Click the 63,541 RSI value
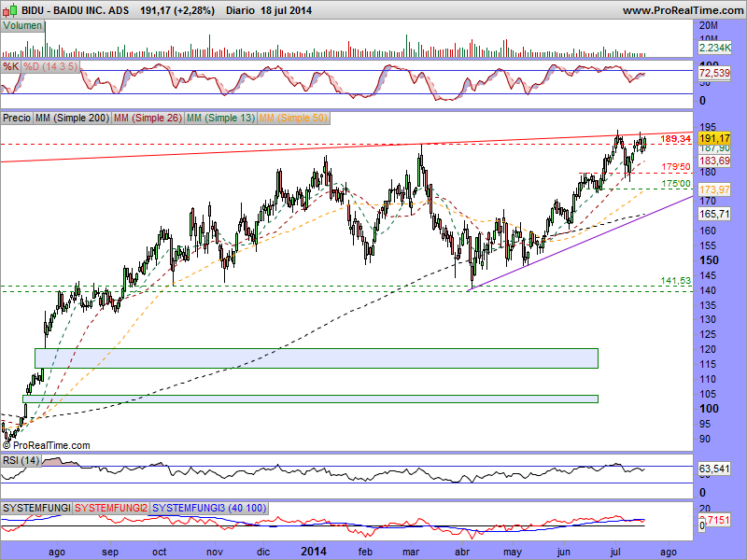747x560 pixels. (x=714, y=469)
